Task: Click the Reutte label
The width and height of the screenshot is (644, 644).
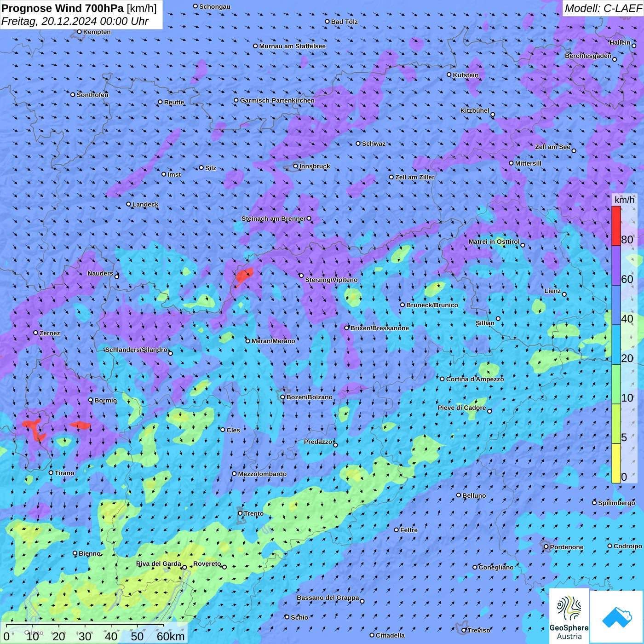Action: tap(174, 102)
